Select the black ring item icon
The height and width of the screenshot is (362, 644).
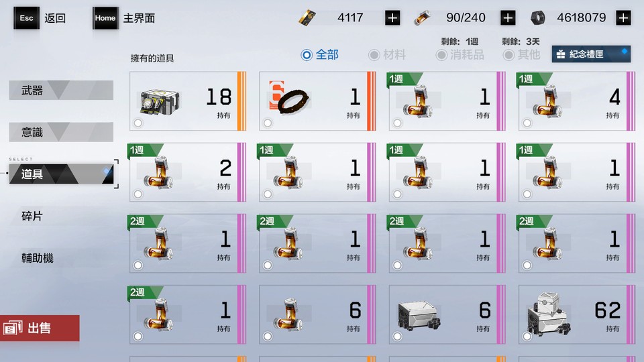click(292, 101)
